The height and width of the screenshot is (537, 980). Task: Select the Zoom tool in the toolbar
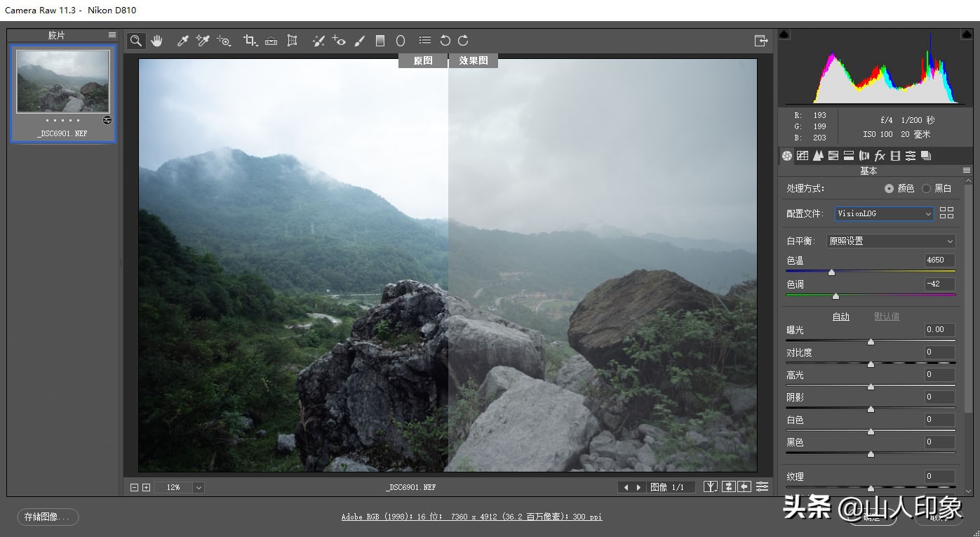[136, 41]
